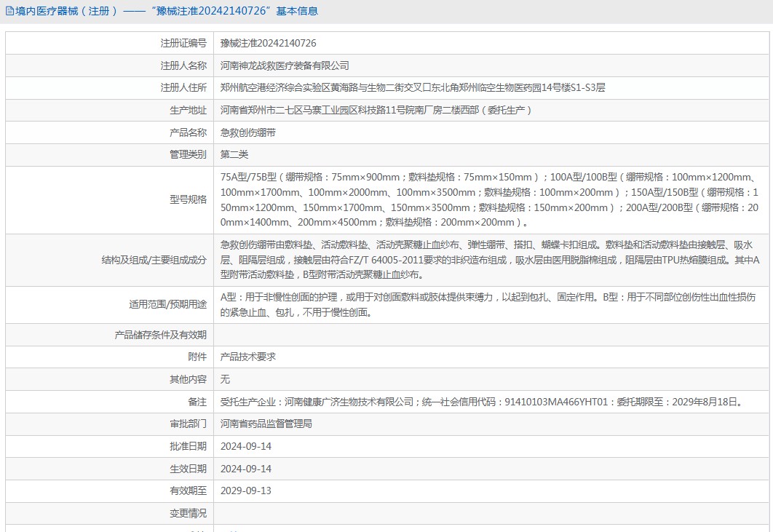Click the document icon in the page header
Image resolution: width=773 pixels, height=532 pixels.
pos(9,12)
